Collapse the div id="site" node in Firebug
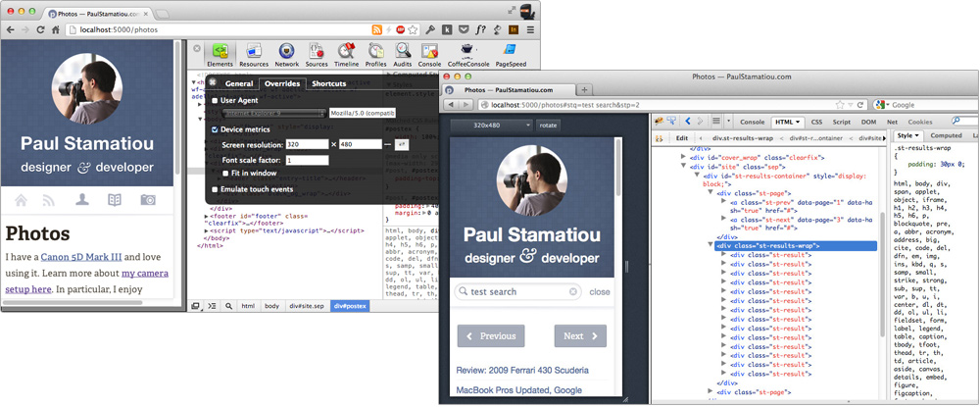The width and height of the screenshot is (980, 407). coord(684,167)
